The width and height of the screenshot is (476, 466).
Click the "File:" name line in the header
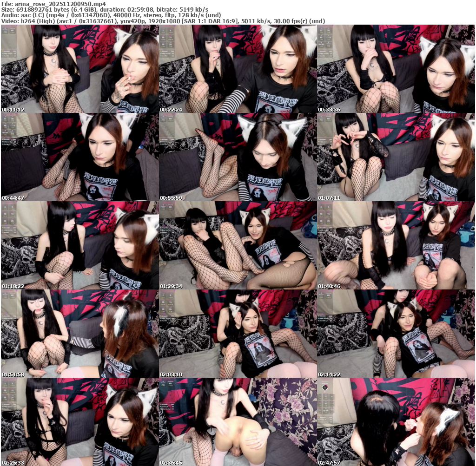pos(54,4)
